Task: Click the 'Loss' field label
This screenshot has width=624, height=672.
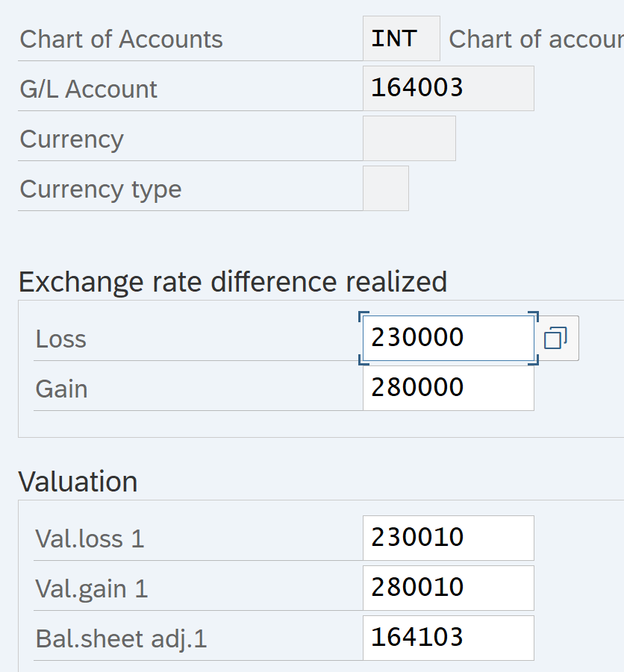Action: point(60,339)
